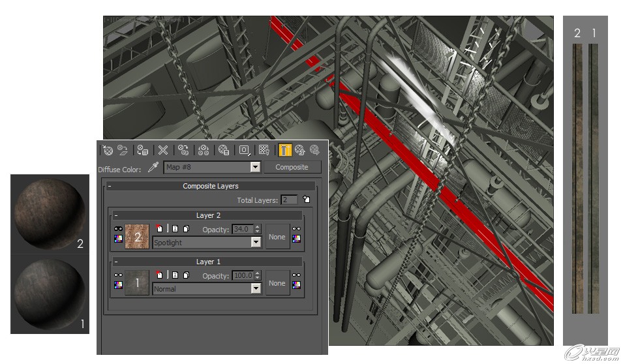Click the Get Material icon
623x364 pixels.
point(107,150)
